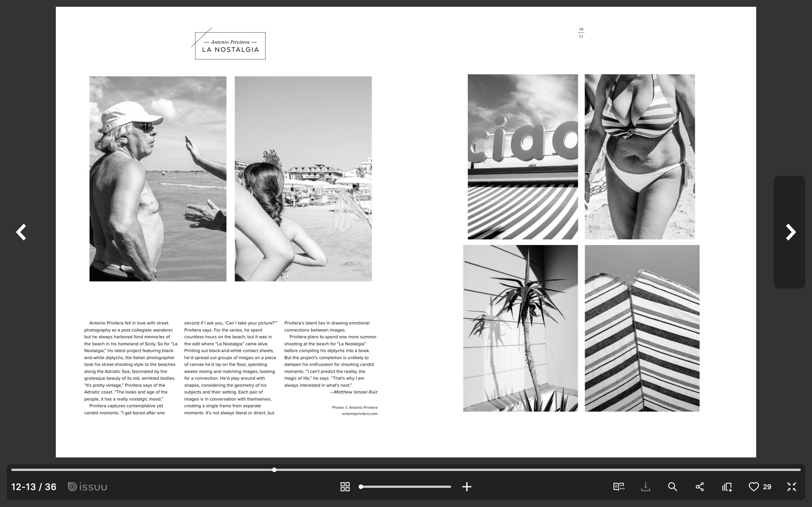Image resolution: width=812 pixels, height=507 pixels.
Task: Advance to the next page spread
Action: pos(791,232)
